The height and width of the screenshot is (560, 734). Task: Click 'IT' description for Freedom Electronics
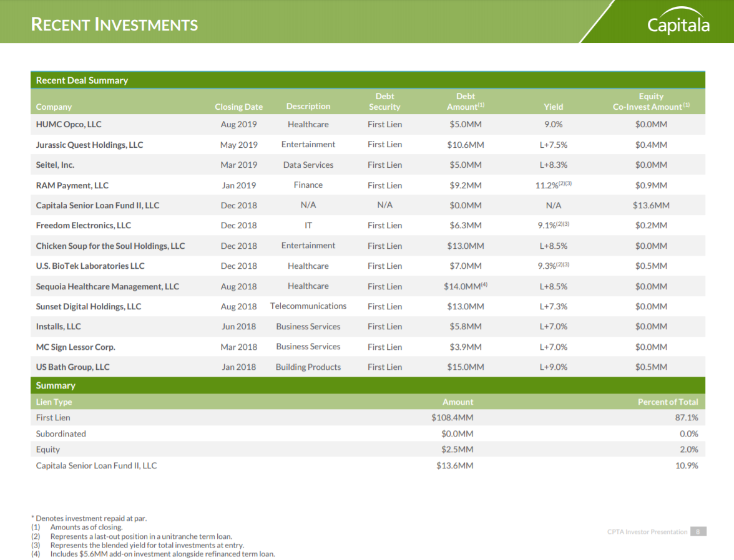click(x=308, y=226)
